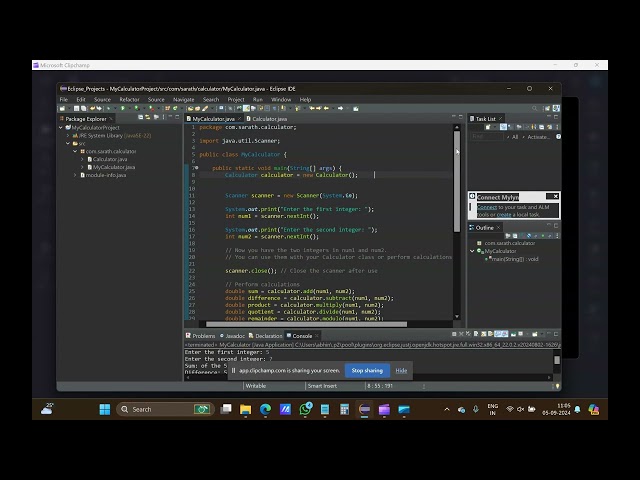Open the File menu
The width and height of the screenshot is (640, 480).
click(x=64, y=100)
